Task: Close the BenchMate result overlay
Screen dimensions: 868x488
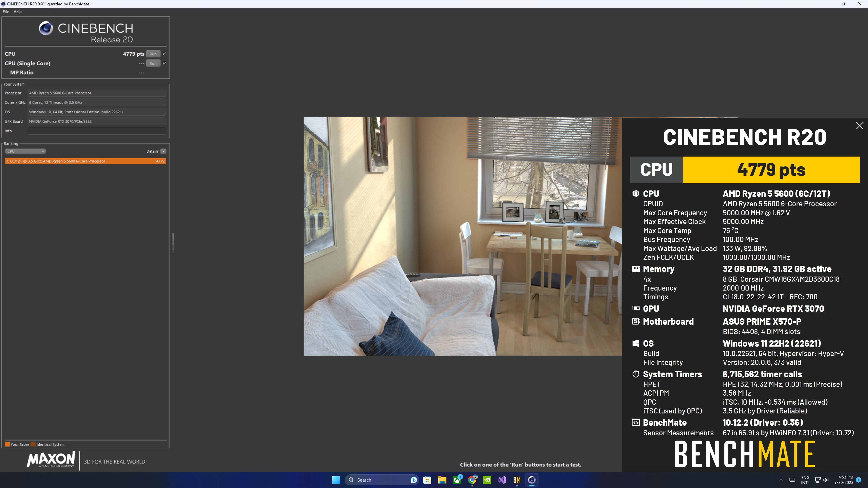Action: pyautogui.click(x=860, y=126)
